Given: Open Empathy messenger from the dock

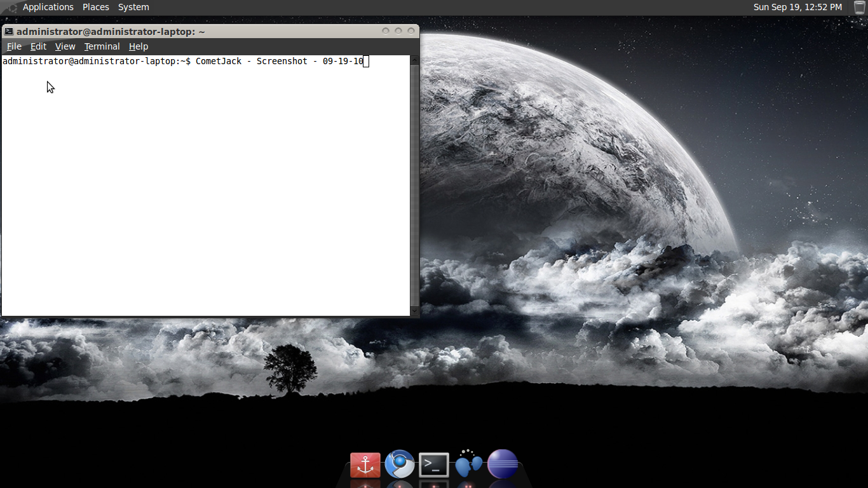Looking at the screenshot, I should 468,464.
